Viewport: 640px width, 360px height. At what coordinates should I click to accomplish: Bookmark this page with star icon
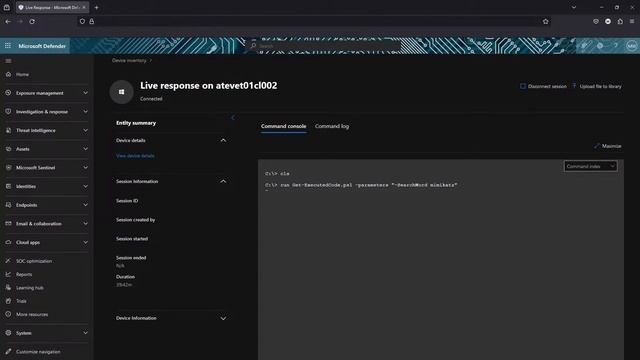(546, 21)
